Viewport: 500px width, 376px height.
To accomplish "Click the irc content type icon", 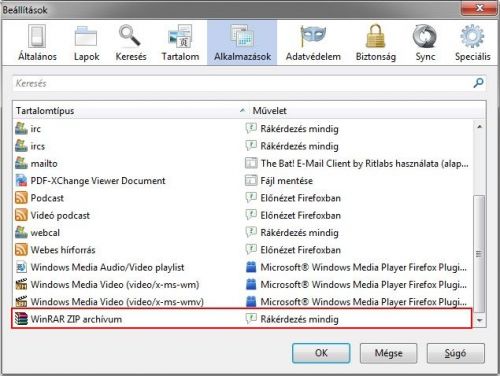I will click(x=21, y=129).
